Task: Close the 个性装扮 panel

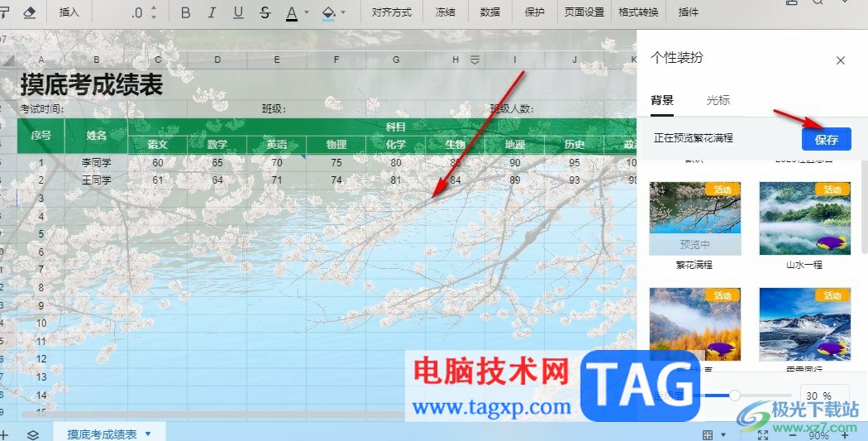Action: click(841, 60)
